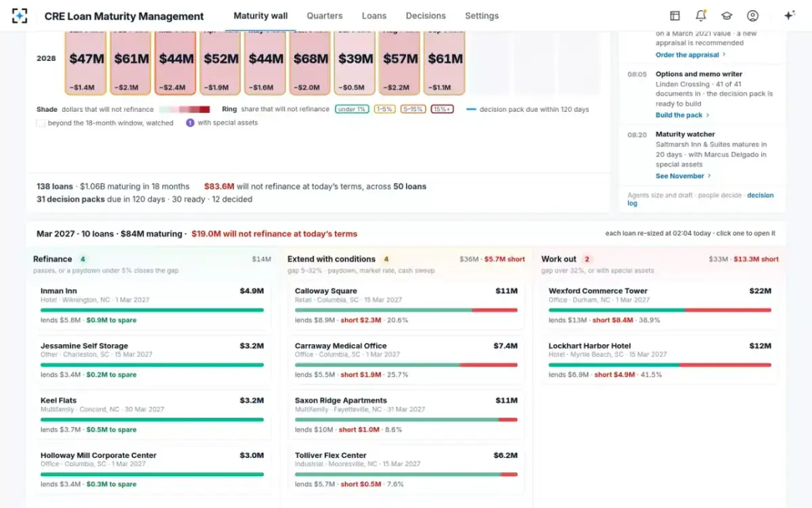Select the $39M month cell
This screenshot has height=508, width=812.
point(355,63)
